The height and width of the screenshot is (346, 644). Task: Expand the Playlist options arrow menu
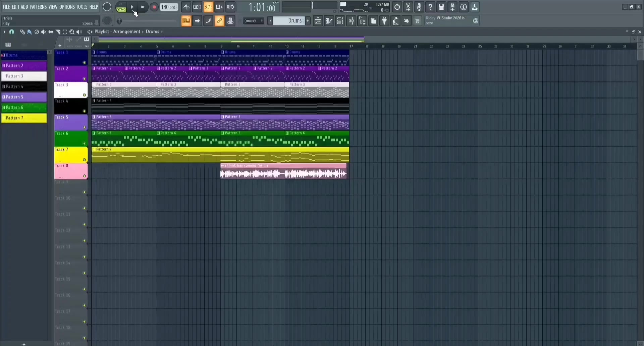click(4, 32)
